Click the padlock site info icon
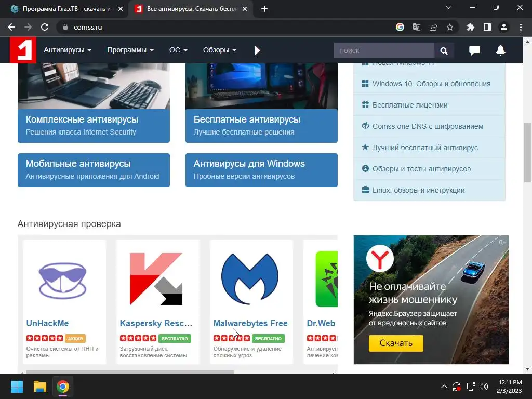Viewport: 532px width, 399px height. (x=65, y=27)
